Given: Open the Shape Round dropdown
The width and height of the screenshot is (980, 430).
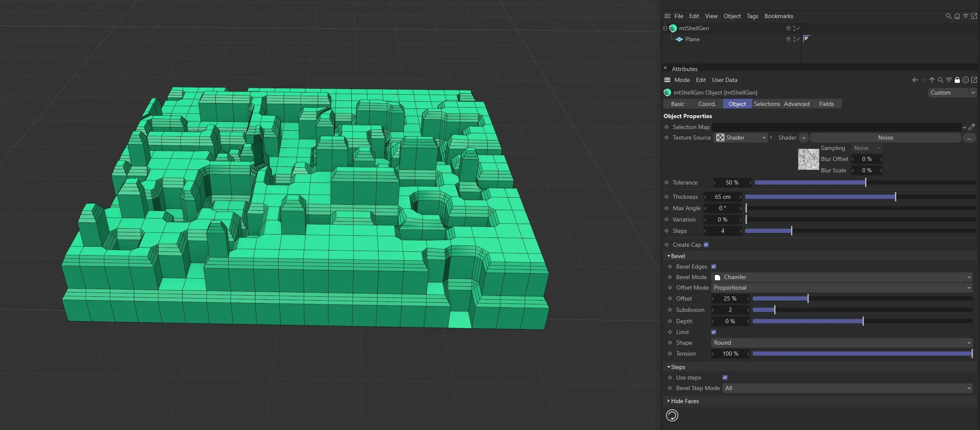Looking at the screenshot, I should click(x=842, y=343).
